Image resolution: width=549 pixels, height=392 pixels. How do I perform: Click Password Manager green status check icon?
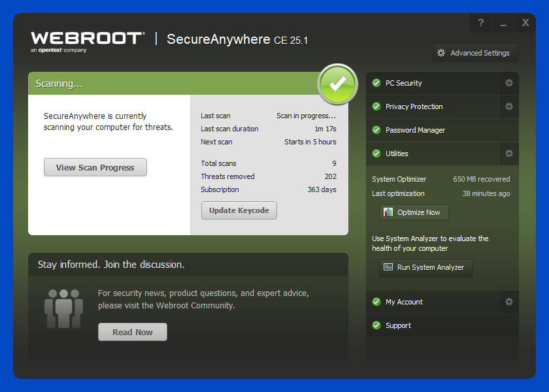point(376,130)
